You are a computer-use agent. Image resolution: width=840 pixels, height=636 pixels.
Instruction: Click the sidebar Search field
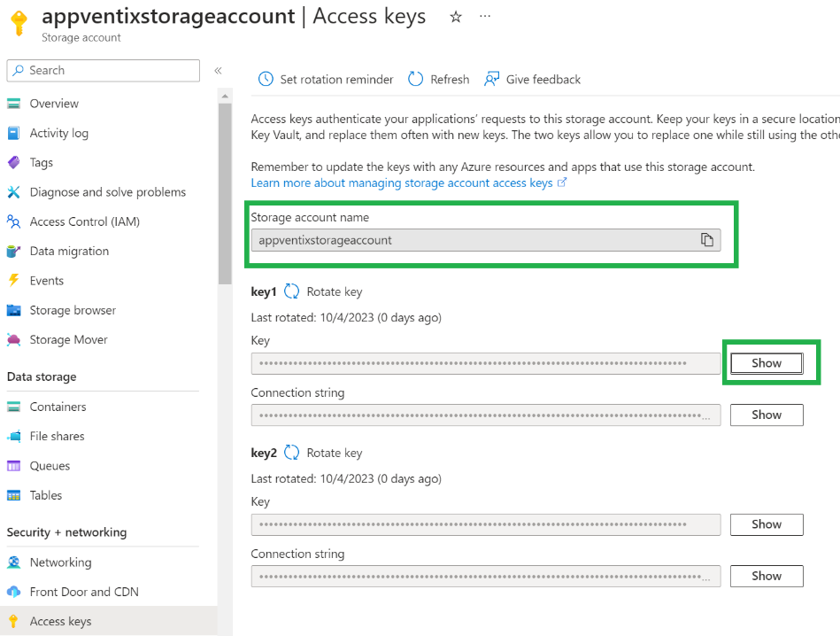point(104,70)
